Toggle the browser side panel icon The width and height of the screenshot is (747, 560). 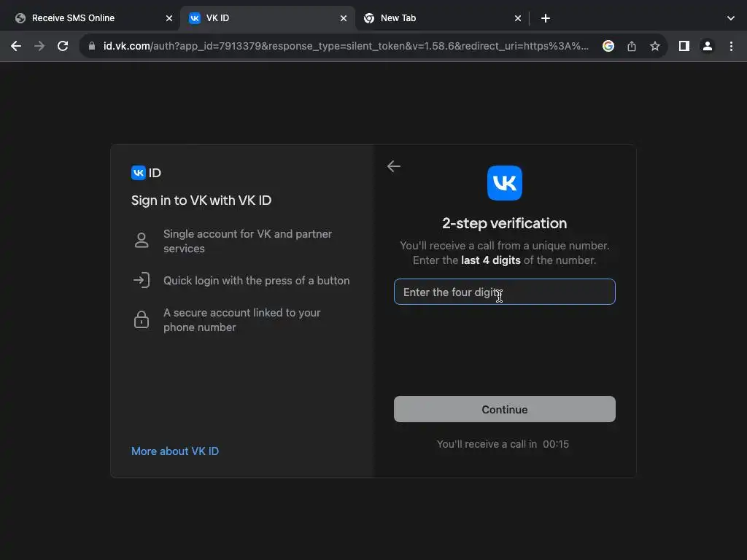pos(684,46)
